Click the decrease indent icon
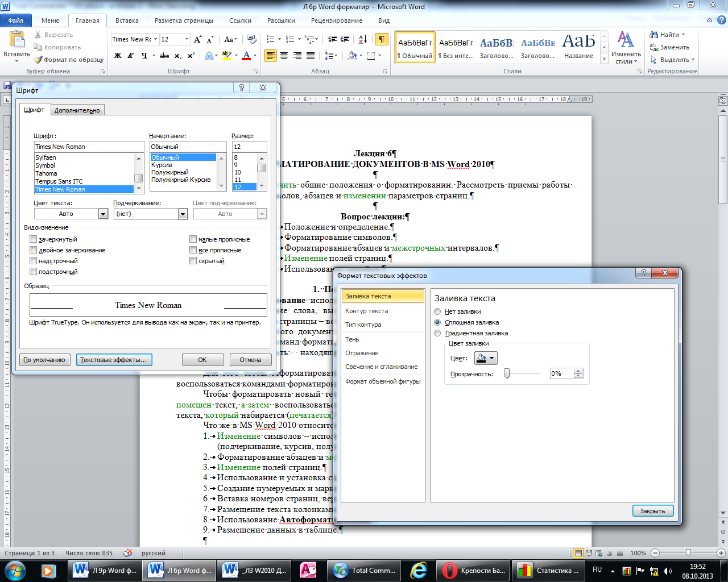This screenshot has height=582, width=728. pyautogui.click(x=333, y=39)
